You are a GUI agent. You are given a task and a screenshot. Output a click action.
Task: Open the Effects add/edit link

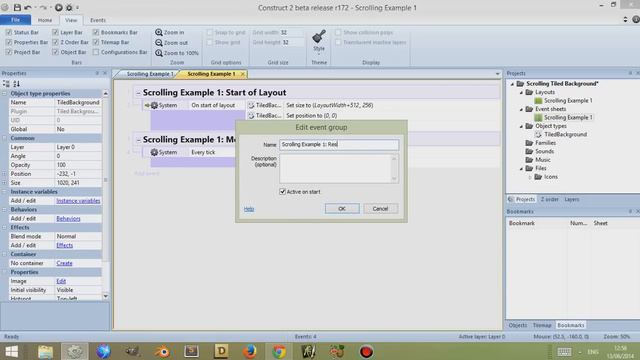tap(64, 245)
